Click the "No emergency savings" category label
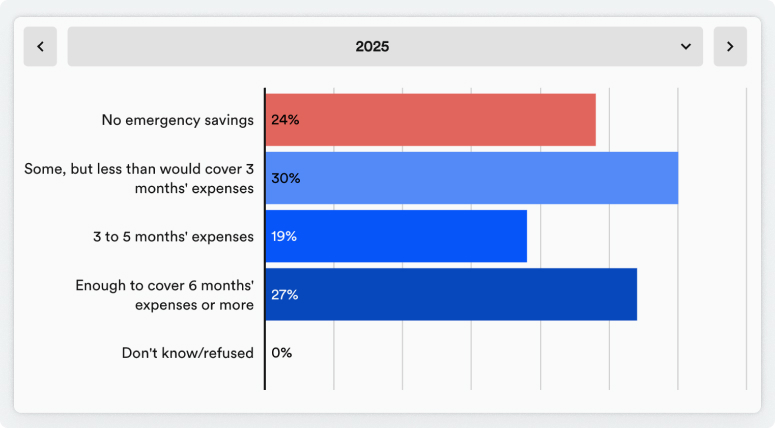 pyautogui.click(x=177, y=120)
